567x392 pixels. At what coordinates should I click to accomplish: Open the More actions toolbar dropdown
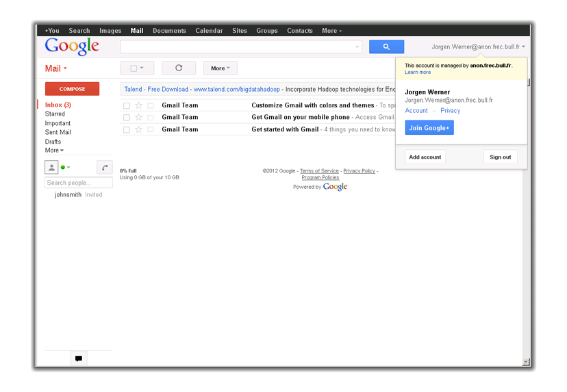[x=220, y=68]
